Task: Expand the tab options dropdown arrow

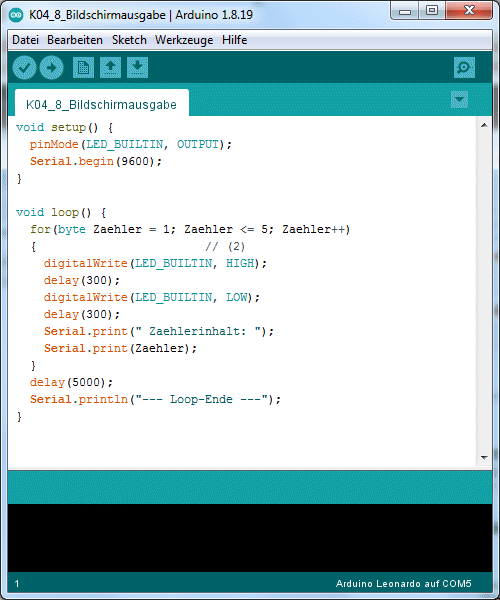Action: [x=459, y=100]
